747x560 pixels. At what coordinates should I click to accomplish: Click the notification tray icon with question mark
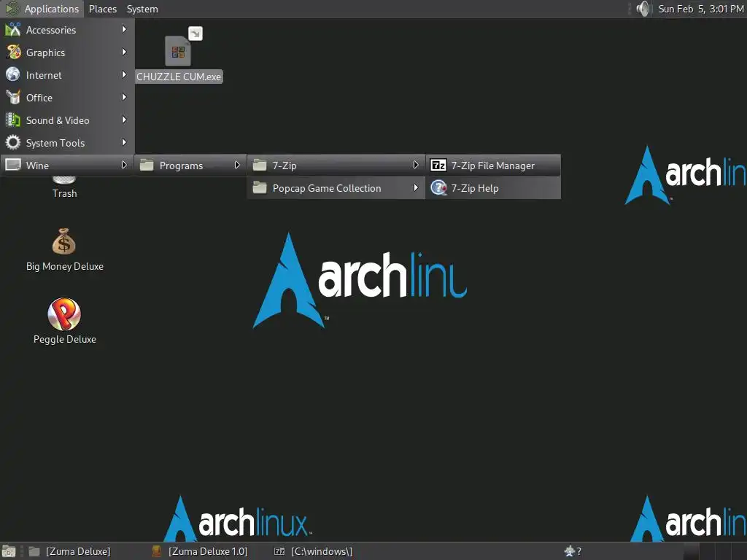573,551
